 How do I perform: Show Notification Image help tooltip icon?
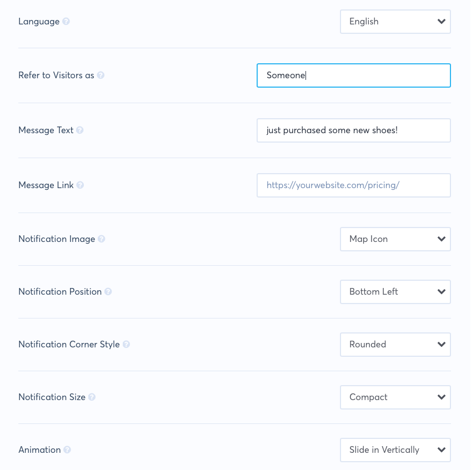(102, 239)
